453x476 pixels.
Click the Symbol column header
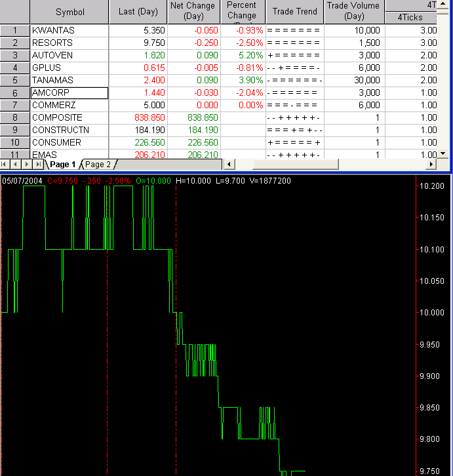[69, 12]
